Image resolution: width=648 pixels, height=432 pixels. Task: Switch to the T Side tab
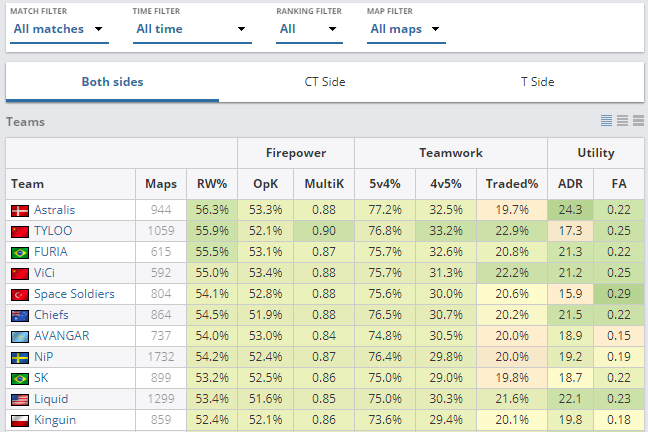(x=537, y=82)
